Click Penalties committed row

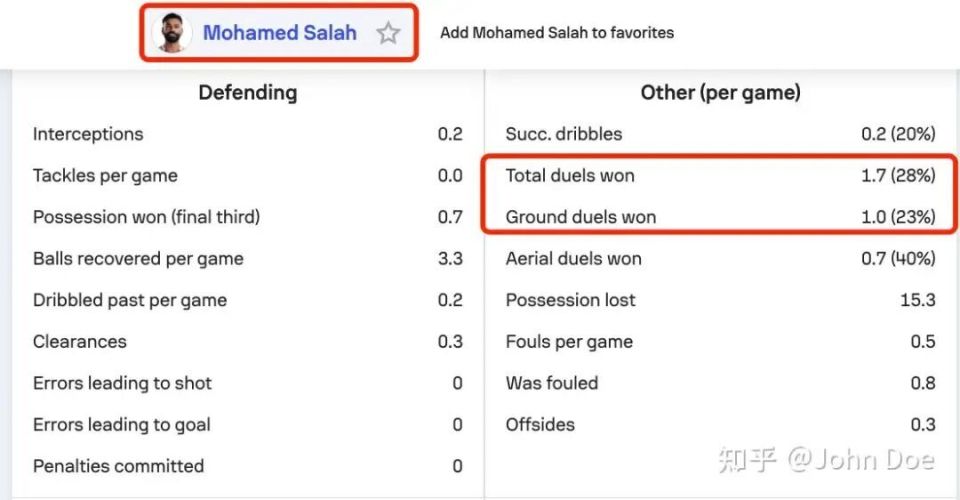point(248,466)
